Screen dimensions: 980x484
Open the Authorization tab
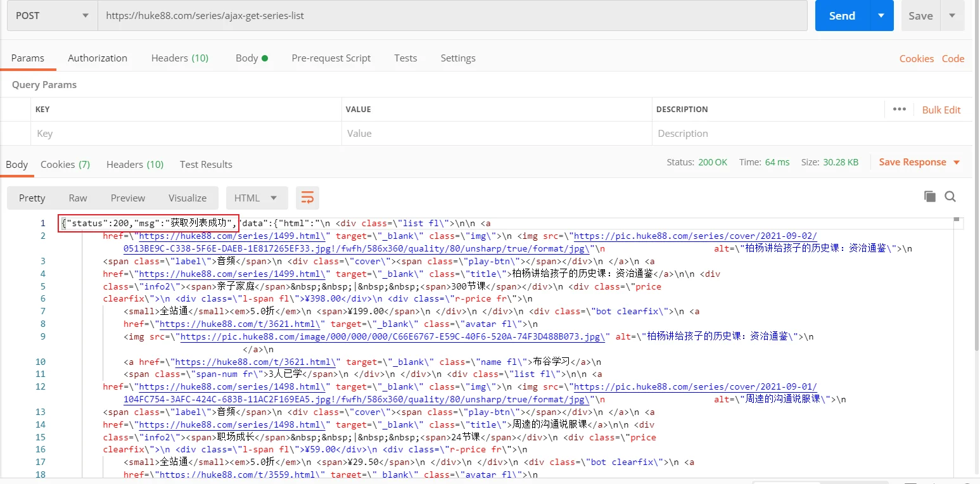pos(98,58)
